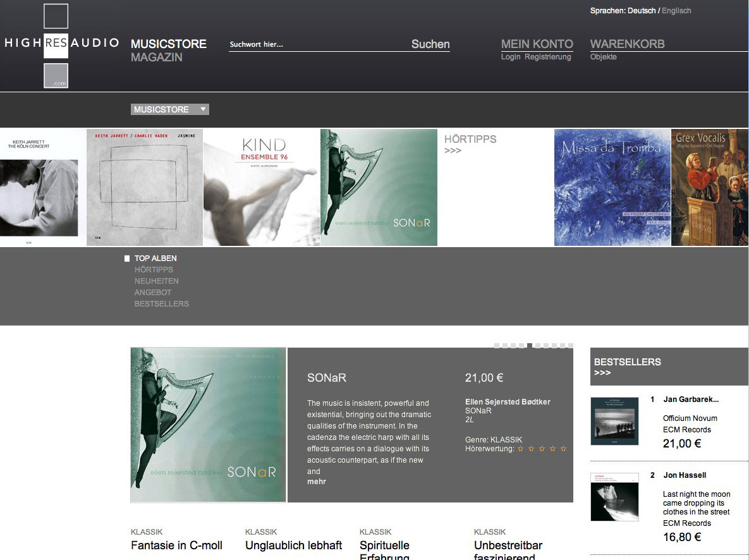Select the first Hörerwertung rating star

pos(520,449)
